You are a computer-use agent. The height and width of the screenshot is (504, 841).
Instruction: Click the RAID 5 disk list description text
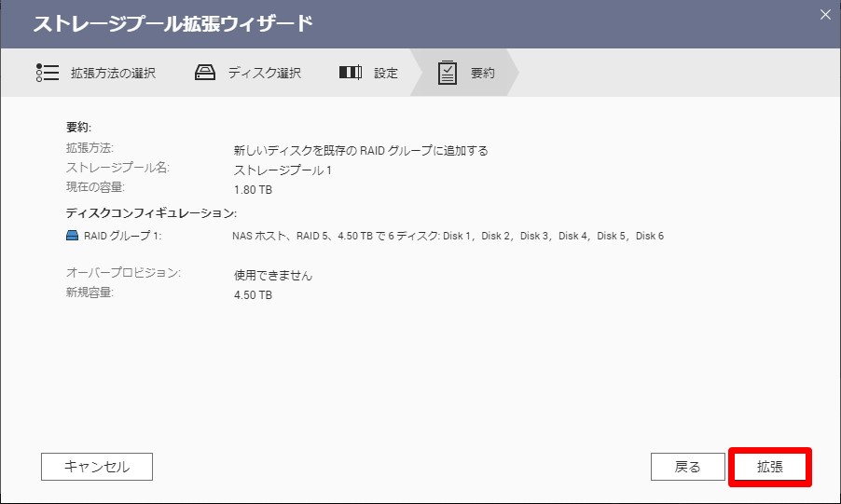448,236
